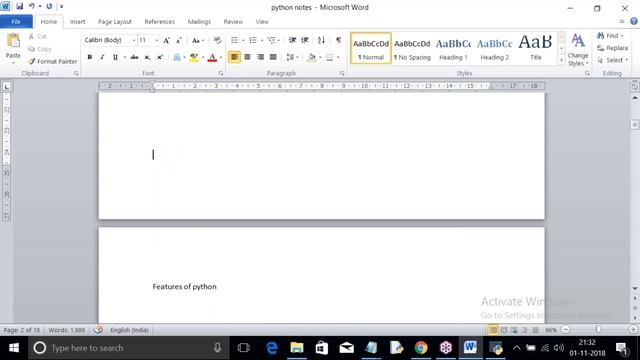The height and width of the screenshot is (360, 640).
Task: Open line spacing dropdown
Action: pos(292,57)
